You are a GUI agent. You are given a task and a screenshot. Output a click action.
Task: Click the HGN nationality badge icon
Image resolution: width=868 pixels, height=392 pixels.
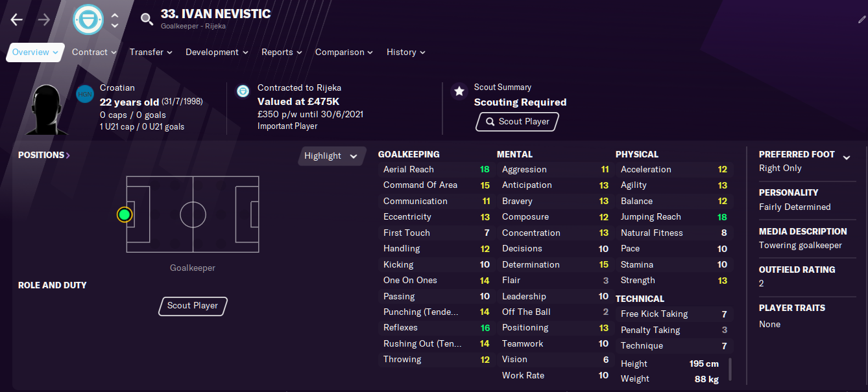coord(85,94)
